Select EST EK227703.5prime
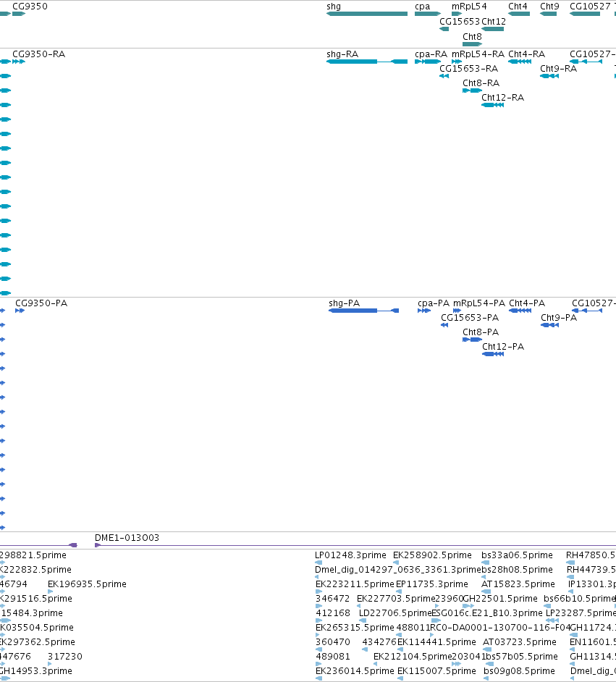 [x=396, y=599]
